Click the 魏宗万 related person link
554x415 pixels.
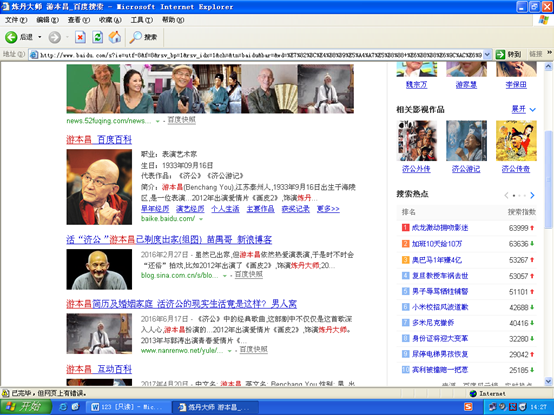pos(417,85)
